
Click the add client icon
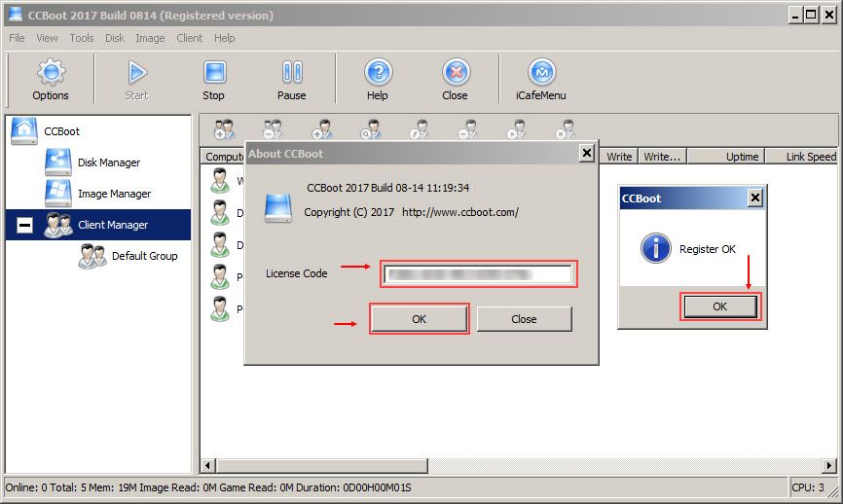(x=322, y=129)
